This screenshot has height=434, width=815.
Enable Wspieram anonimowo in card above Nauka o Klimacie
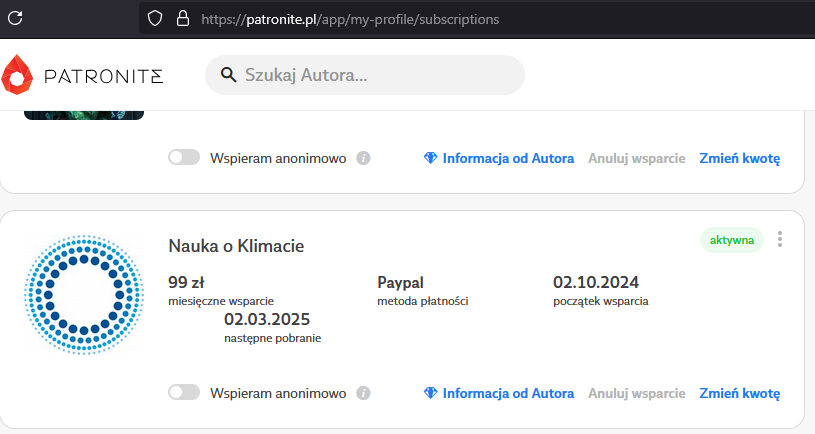(x=184, y=158)
